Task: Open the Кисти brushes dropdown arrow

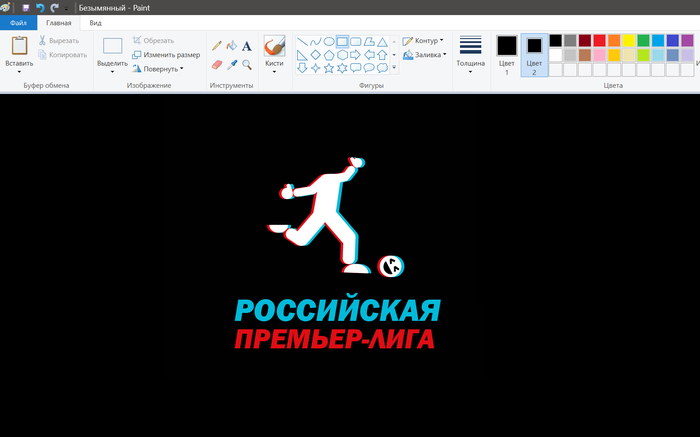Action: click(x=274, y=72)
